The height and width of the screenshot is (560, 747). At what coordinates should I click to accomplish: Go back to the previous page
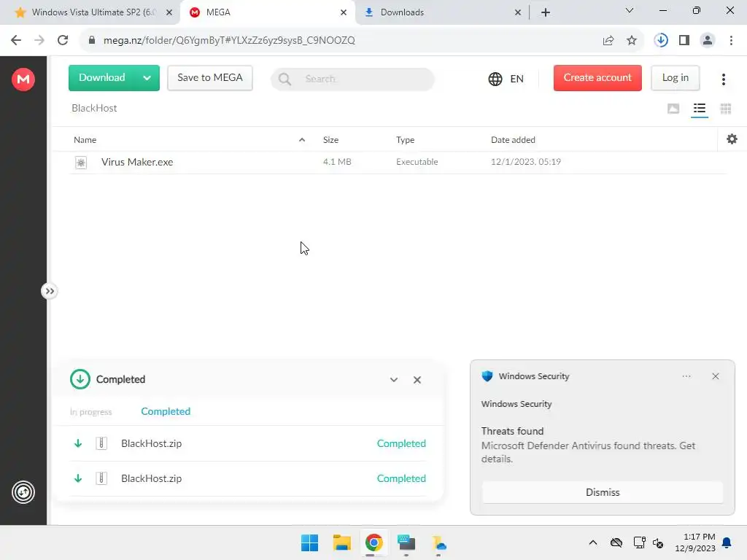point(16,40)
